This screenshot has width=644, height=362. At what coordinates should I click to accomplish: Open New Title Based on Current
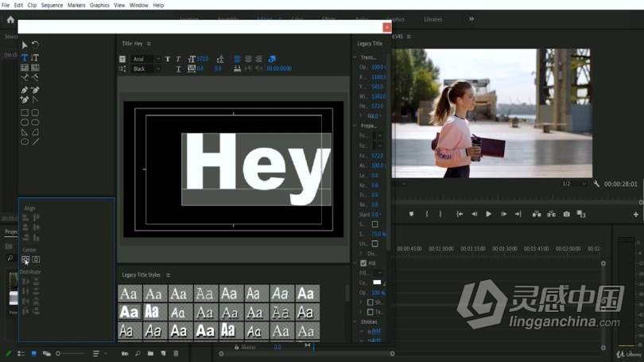pyautogui.click(x=122, y=59)
